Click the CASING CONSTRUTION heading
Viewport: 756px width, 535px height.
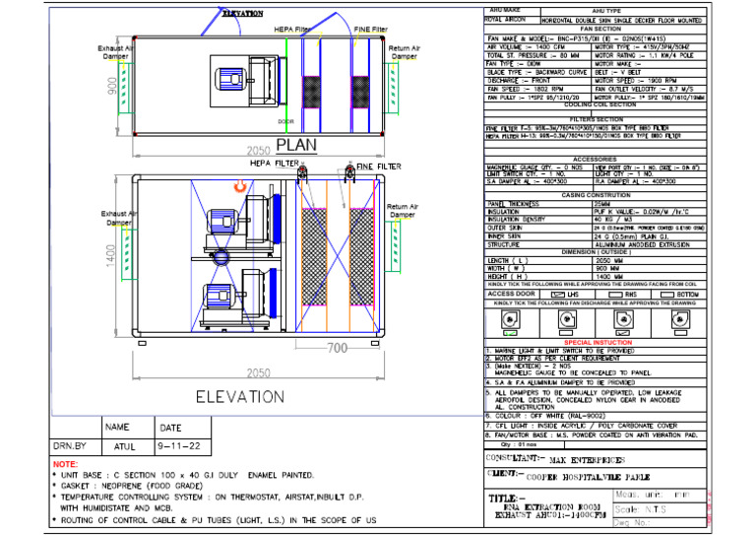pos(596,195)
